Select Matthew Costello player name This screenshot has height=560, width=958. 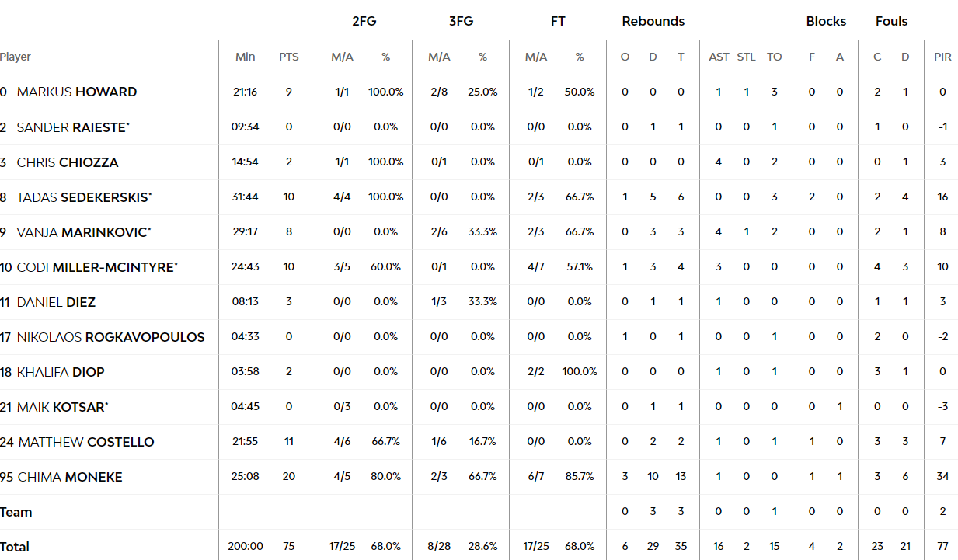click(86, 442)
